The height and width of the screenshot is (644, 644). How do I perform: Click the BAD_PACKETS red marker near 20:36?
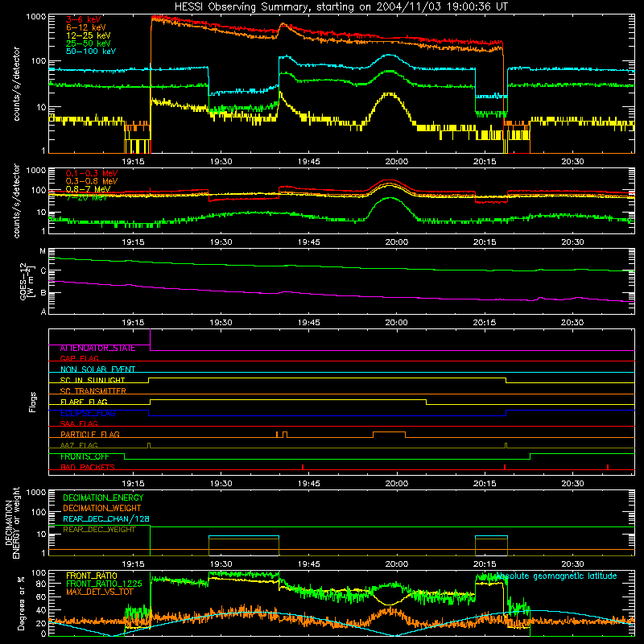tap(608, 467)
